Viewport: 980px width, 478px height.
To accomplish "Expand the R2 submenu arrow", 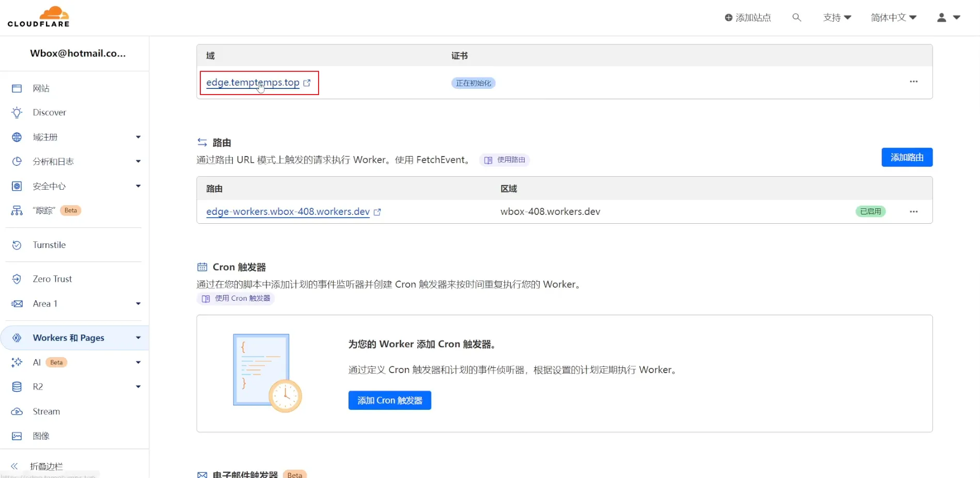I will coord(138,387).
